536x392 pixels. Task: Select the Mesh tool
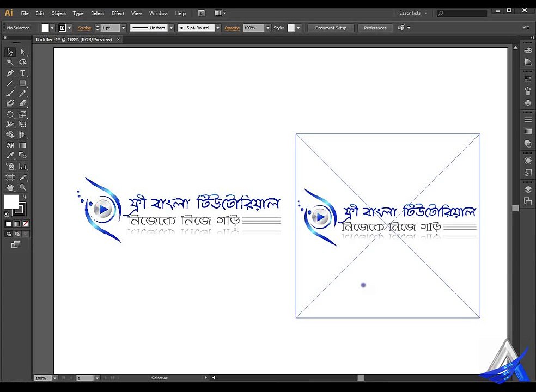point(10,145)
